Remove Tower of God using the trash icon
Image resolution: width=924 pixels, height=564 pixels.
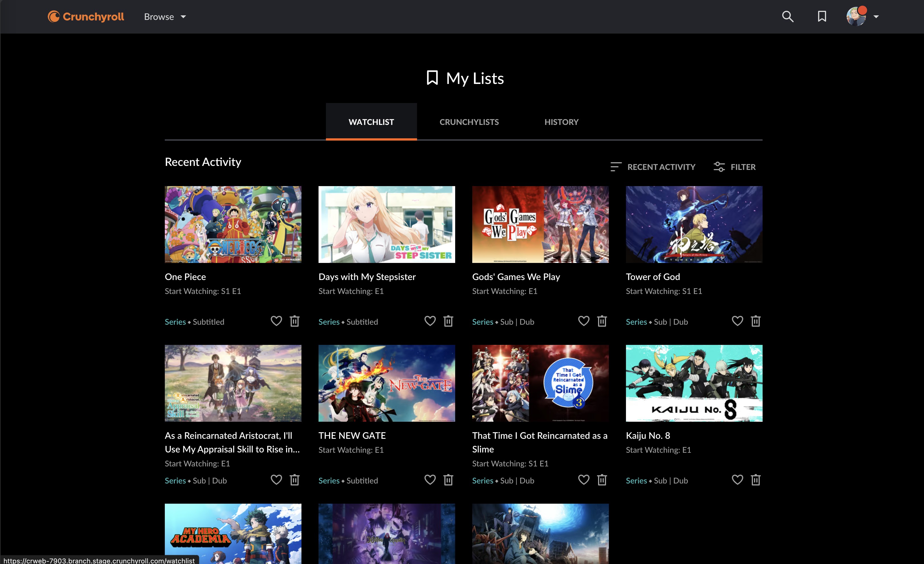(756, 321)
